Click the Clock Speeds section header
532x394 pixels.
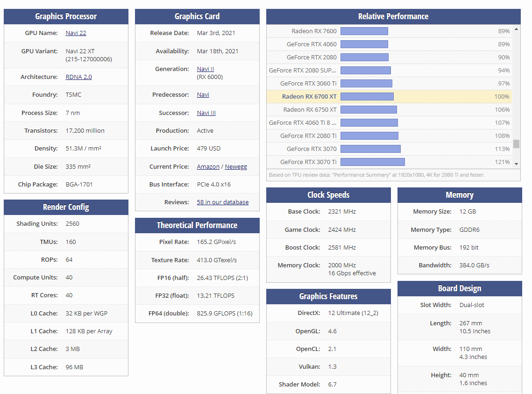point(328,195)
